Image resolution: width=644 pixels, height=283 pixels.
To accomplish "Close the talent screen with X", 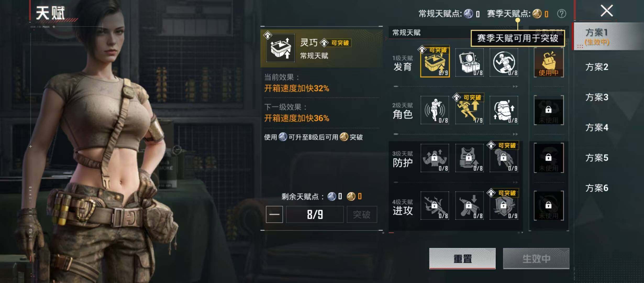I will [607, 11].
